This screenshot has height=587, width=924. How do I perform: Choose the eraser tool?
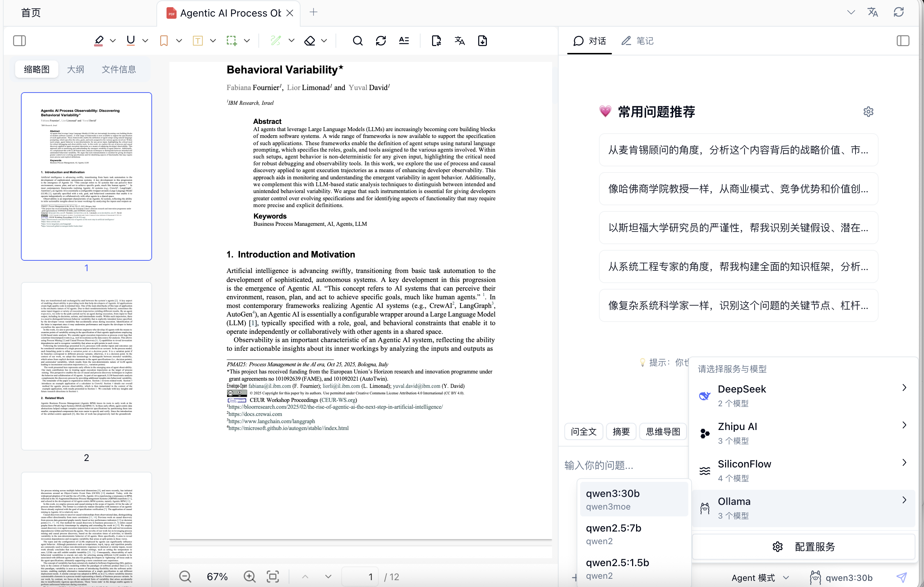[310, 41]
